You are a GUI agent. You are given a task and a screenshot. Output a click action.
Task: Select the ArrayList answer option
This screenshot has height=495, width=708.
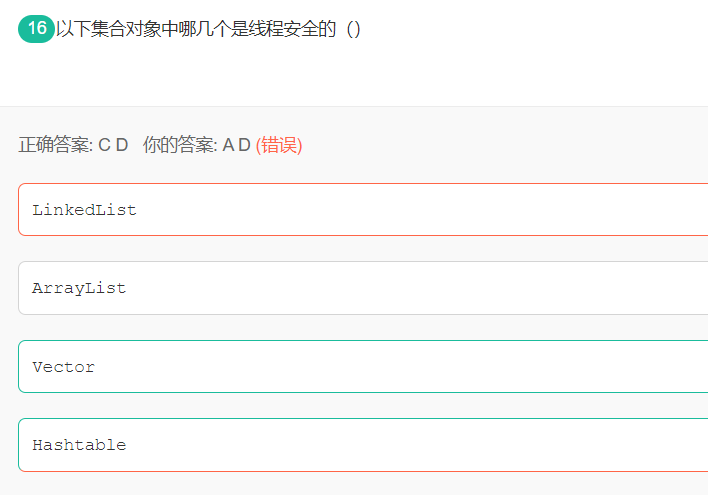coord(363,288)
